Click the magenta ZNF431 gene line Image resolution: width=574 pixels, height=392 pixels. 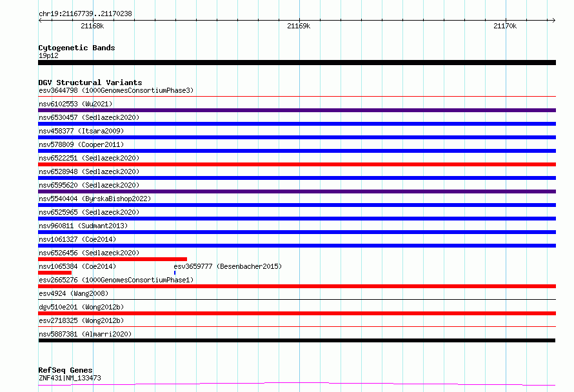(x=297, y=384)
